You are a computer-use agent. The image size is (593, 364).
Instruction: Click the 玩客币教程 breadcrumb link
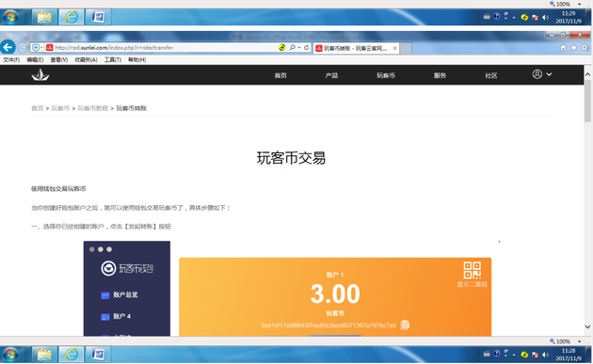tap(93, 108)
